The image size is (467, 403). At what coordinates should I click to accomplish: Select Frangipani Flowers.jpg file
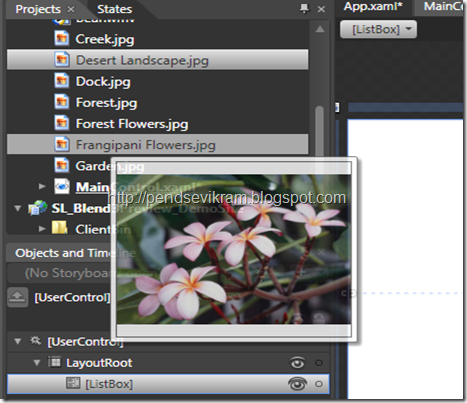coord(157,144)
